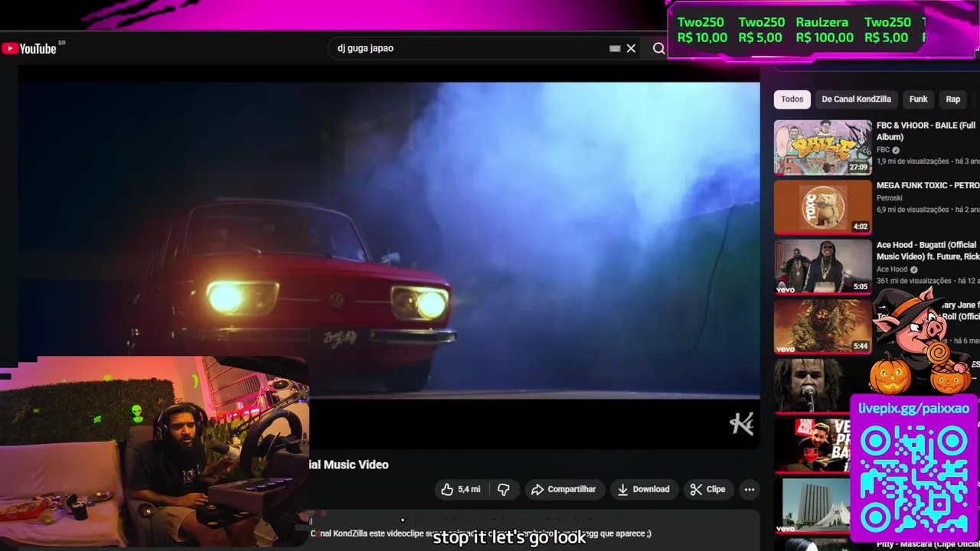The width and height of the screenshot is (980, 551).
Task: Click the Download button
Action: coord(643,489)
